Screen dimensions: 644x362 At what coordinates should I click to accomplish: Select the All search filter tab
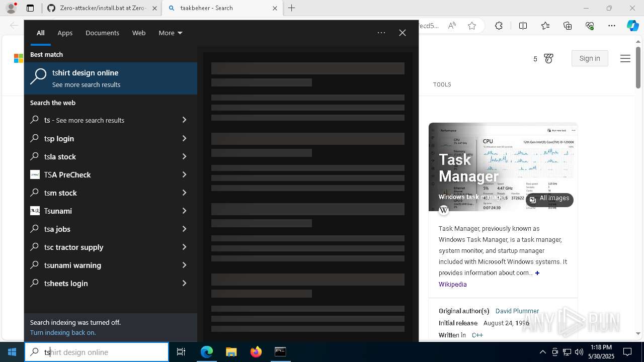click(41, 33)
